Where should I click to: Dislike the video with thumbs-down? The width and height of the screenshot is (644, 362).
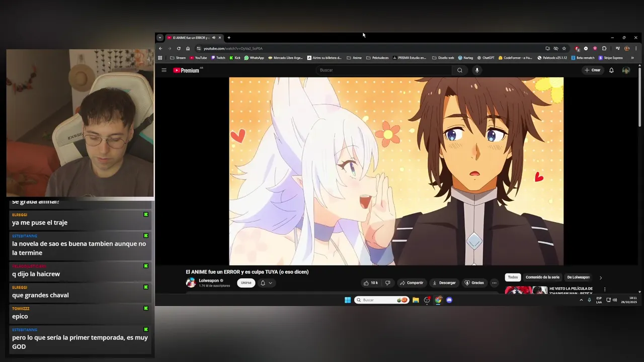387,283
